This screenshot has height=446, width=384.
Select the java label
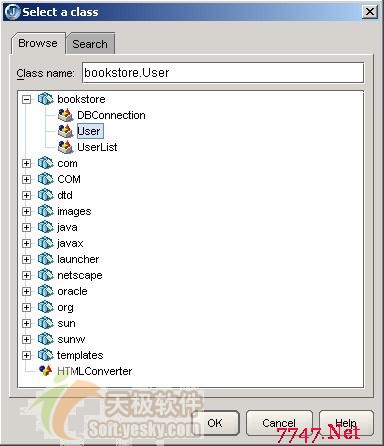coord(67,227)
